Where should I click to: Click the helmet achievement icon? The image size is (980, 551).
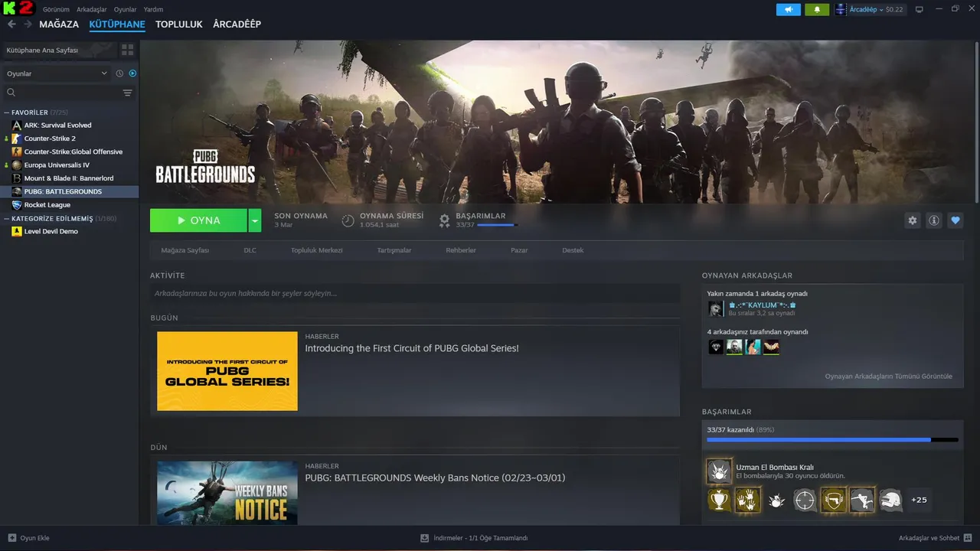[x=890, y=500]
